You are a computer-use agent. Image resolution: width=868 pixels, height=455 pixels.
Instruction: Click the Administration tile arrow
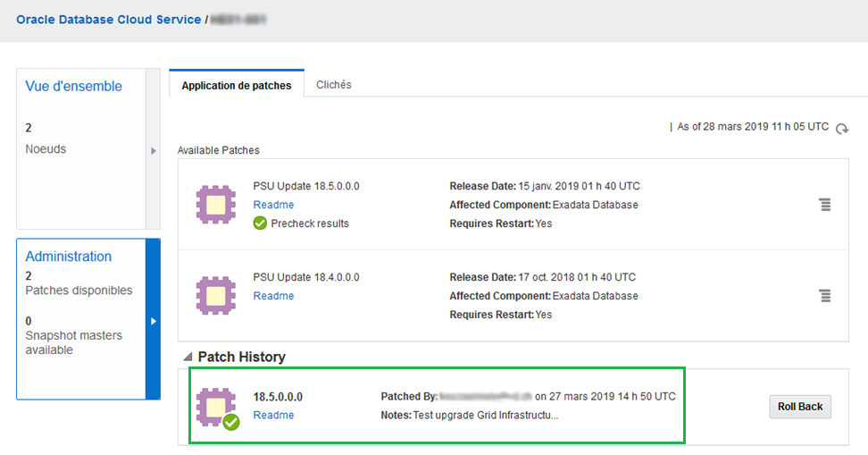click(x=154, y=320)
